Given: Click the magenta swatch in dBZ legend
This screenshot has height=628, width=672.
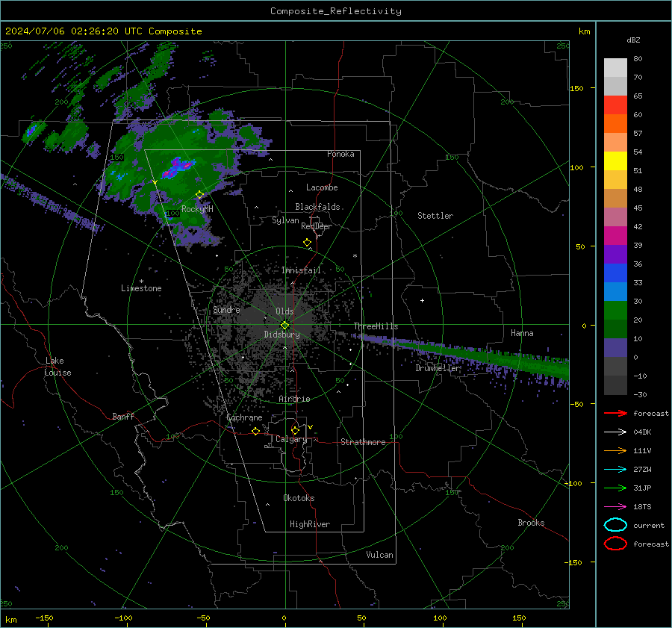Looking at the screenshot, I should point(615,235).
